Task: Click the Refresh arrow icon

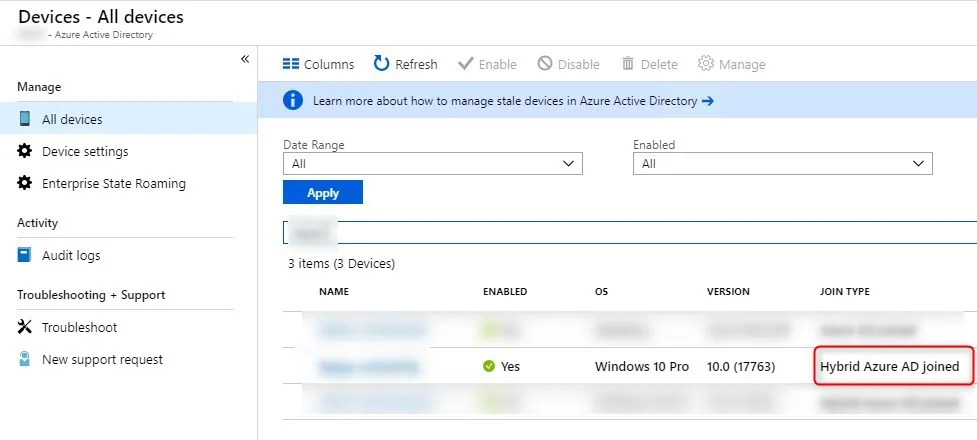Action: click(x=381, y=64)
